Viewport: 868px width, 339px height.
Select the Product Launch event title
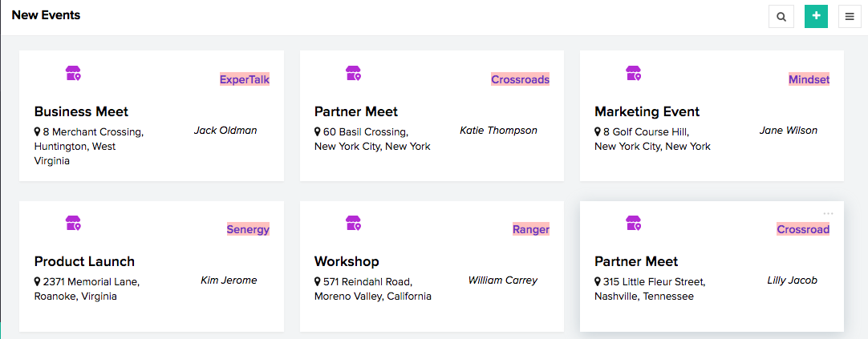pos(84,261)
